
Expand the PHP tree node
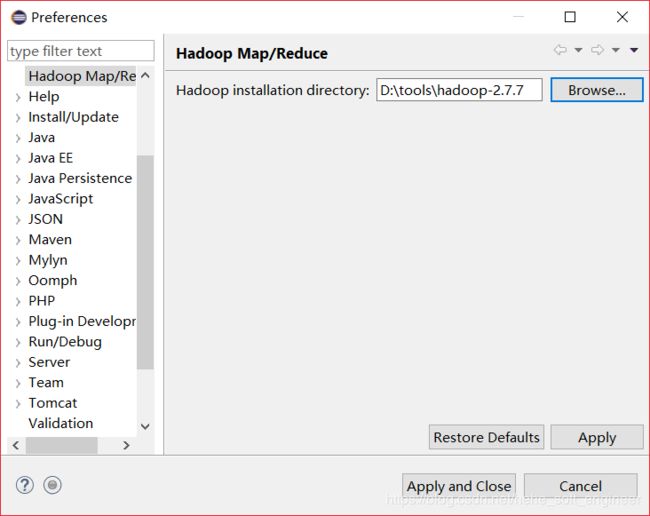[x=18, y=301]
